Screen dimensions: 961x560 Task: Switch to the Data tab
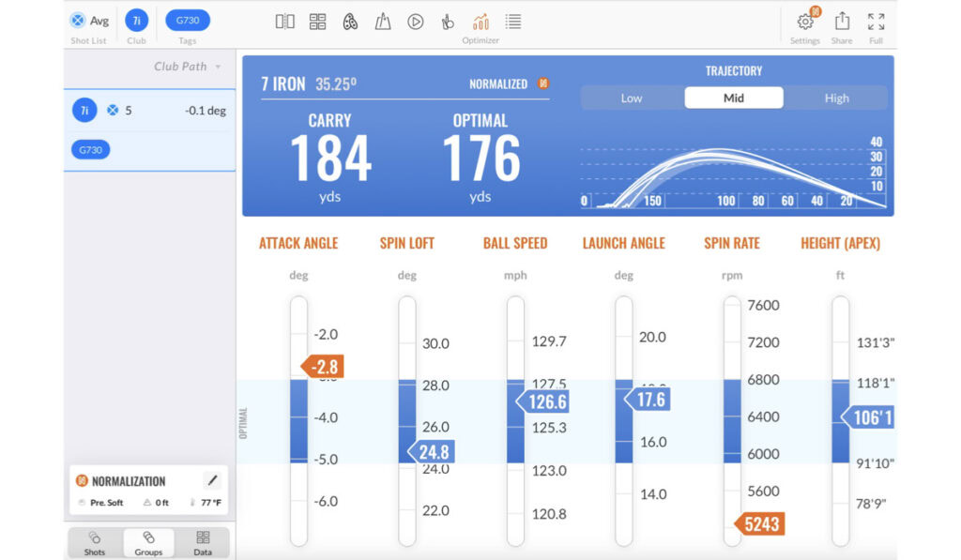(203, 542)
